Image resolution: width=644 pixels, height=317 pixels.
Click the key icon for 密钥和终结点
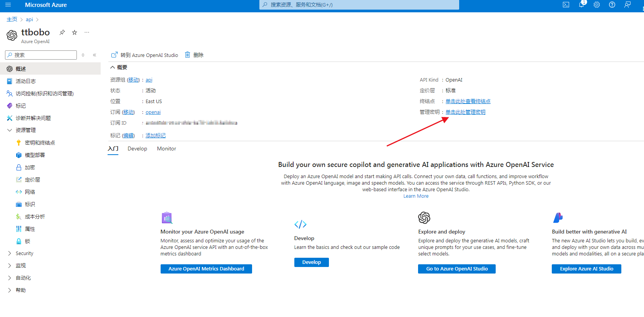pos(18,143)
